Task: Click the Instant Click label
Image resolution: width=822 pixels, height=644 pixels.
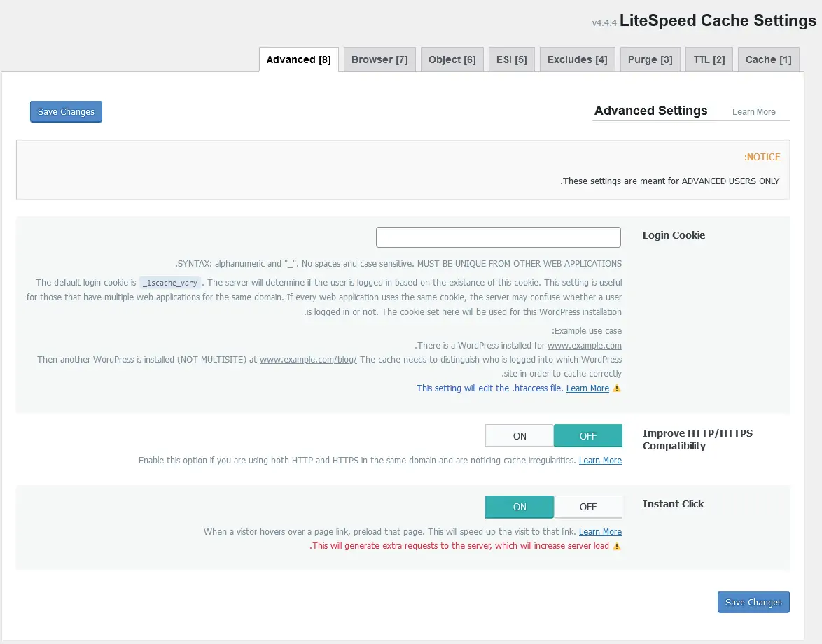Action: (673, 504)
